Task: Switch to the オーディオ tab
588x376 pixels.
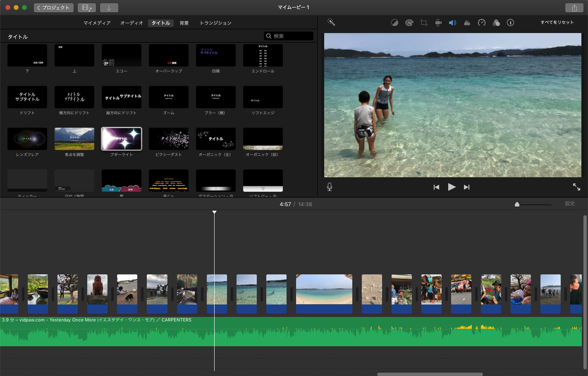Action: coord(132,23)
